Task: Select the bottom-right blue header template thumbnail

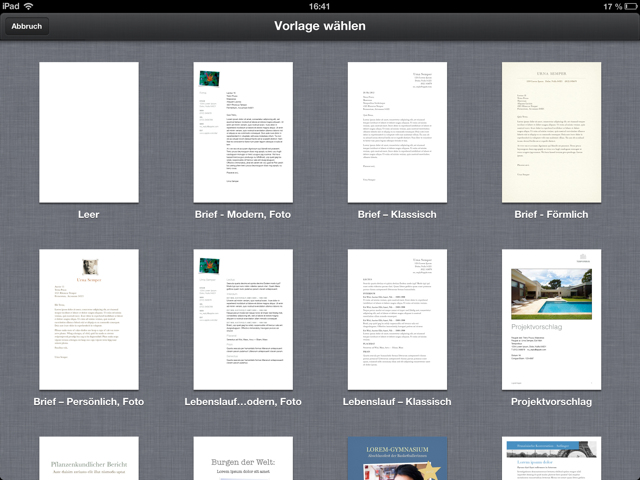Action: tap(551, 459)
